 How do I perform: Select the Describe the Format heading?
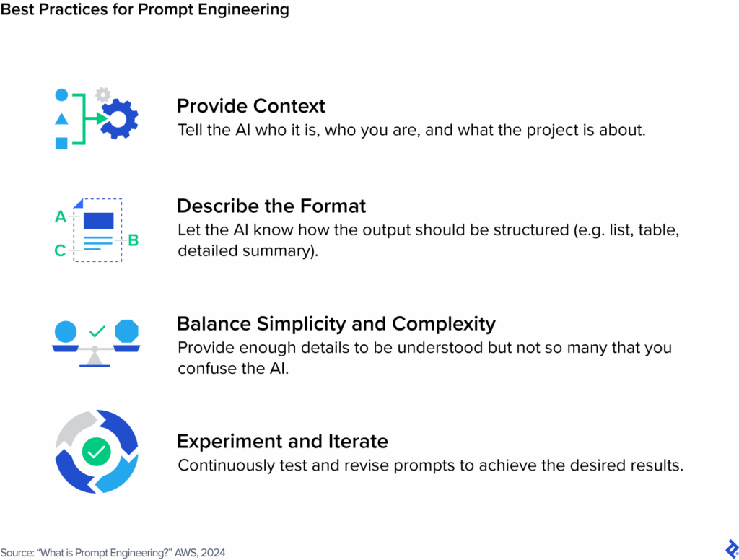click(x=271, y=206)
